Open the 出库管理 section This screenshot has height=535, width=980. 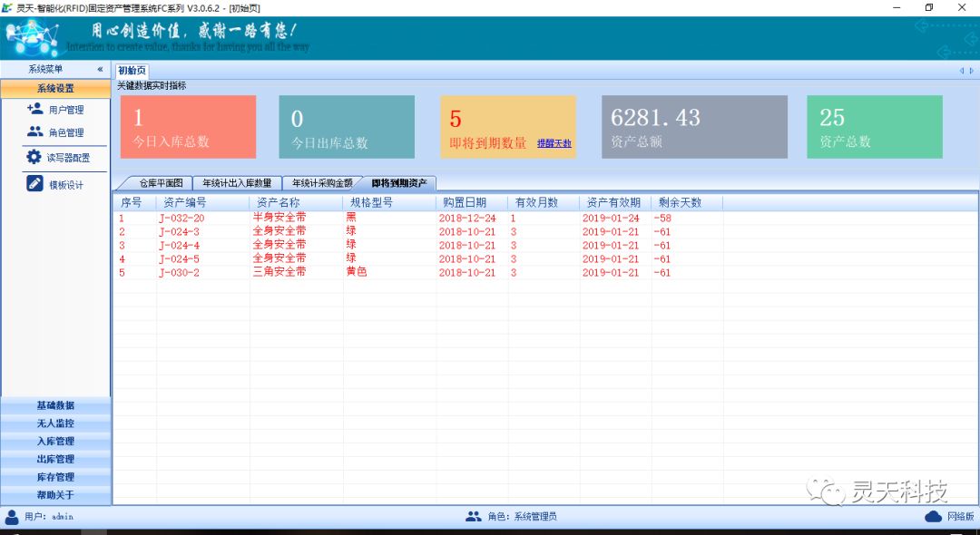tap(56, 459)
